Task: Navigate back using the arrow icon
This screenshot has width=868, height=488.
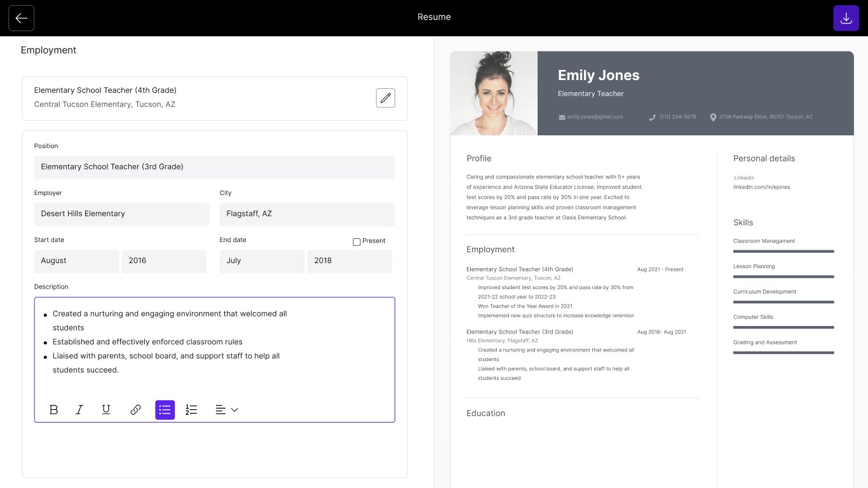Action: coord(21,18)
